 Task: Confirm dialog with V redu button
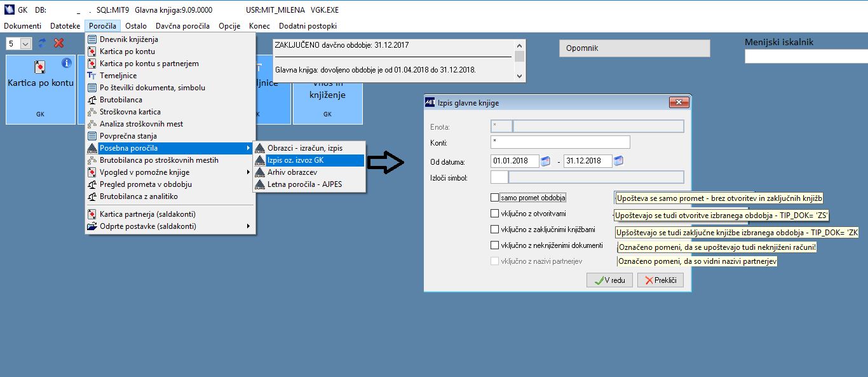[609, 280]
